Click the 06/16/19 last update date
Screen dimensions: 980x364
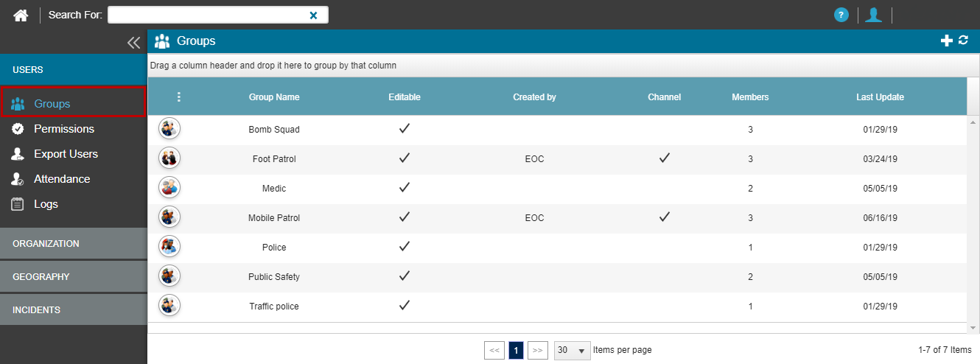pyautogui.click(x=880, y=218)
